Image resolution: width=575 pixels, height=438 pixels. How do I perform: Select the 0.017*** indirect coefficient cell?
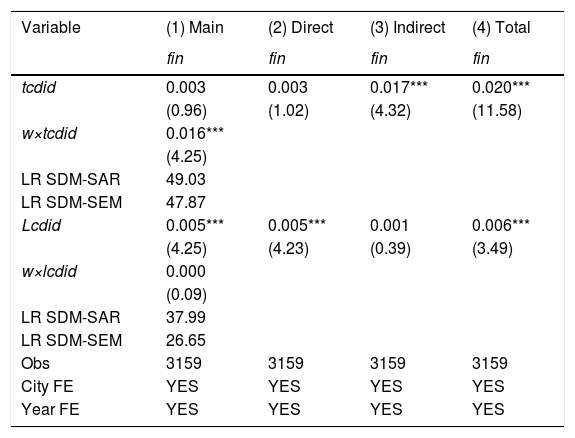click(x=399, y=87)
